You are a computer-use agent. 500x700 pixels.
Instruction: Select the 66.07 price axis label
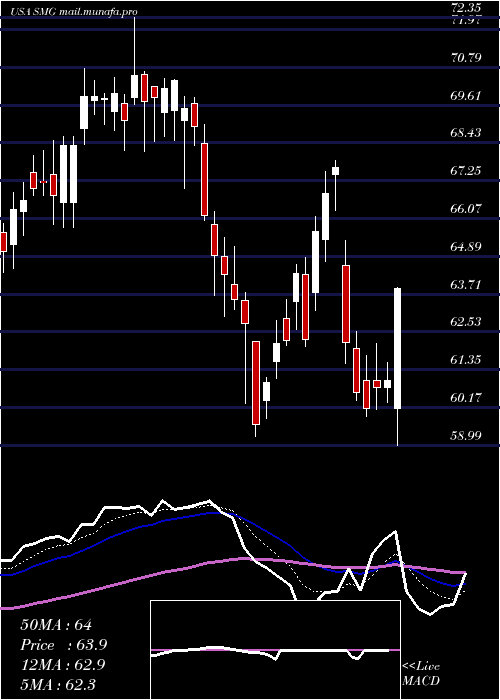point(464,208)
